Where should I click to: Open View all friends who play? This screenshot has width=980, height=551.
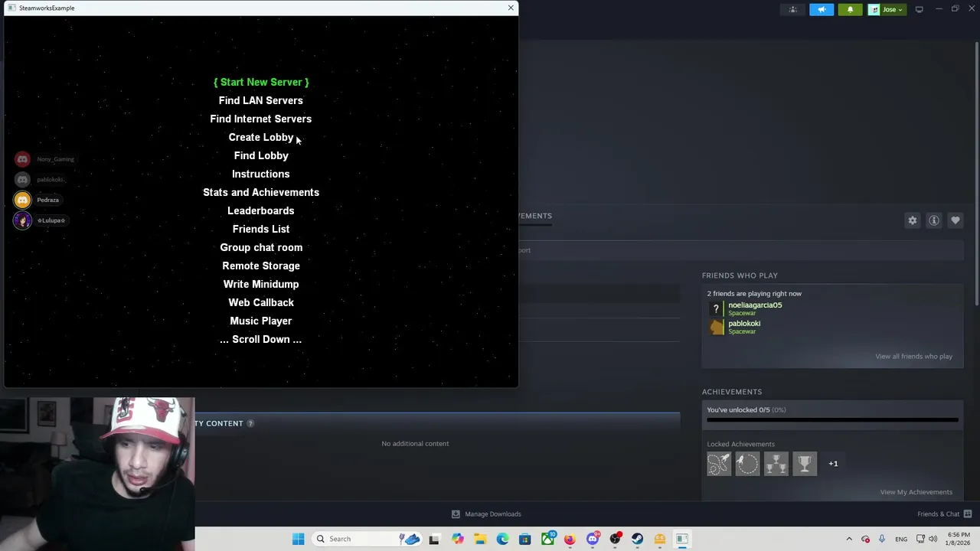coord(913,356)
